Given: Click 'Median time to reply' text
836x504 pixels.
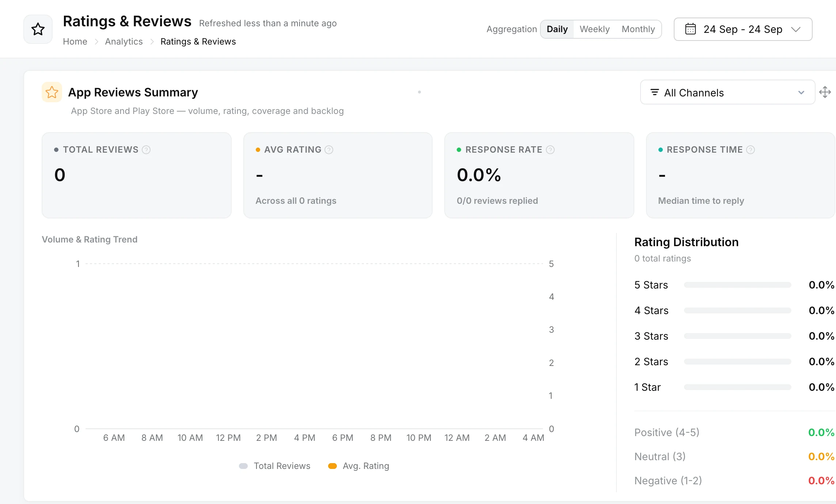Looking at the screenshot, I should click(x=701, y=201).
